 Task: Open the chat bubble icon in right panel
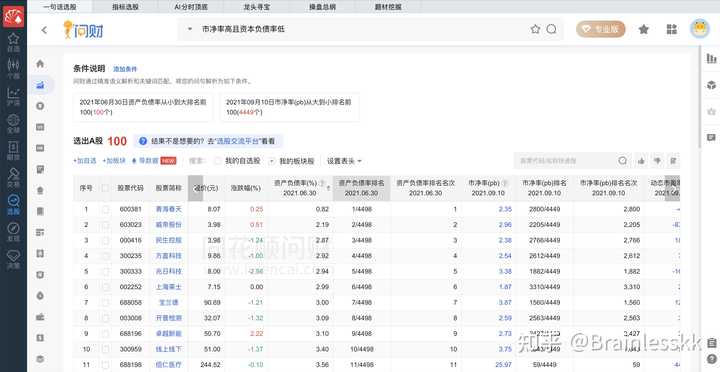pos(711,137)
